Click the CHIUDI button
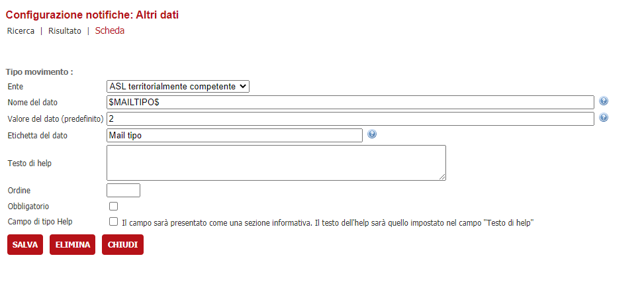This screenshot has width=644, height=282. click(x=123, y=245)
